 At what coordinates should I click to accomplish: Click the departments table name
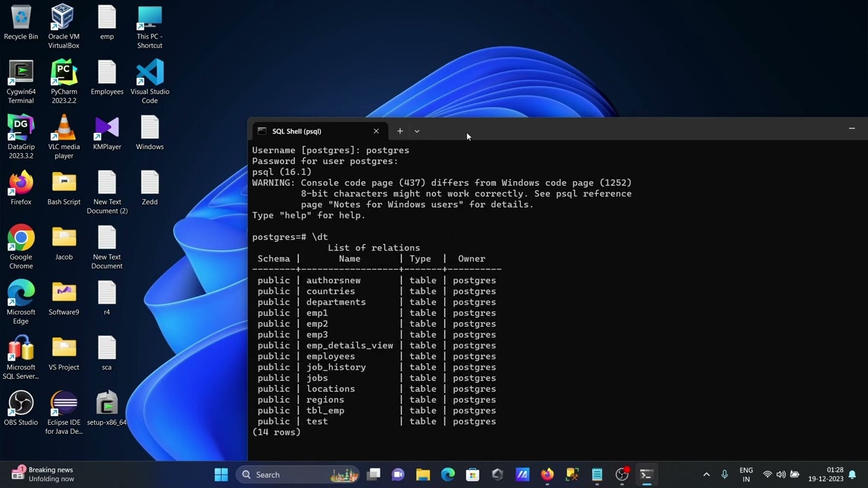[336, 302]
